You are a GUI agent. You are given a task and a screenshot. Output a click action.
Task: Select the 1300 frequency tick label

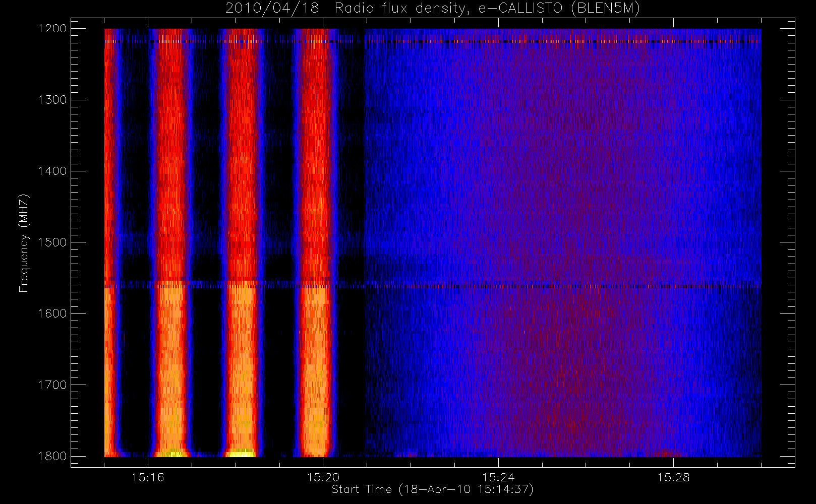[x=52, y=100]
